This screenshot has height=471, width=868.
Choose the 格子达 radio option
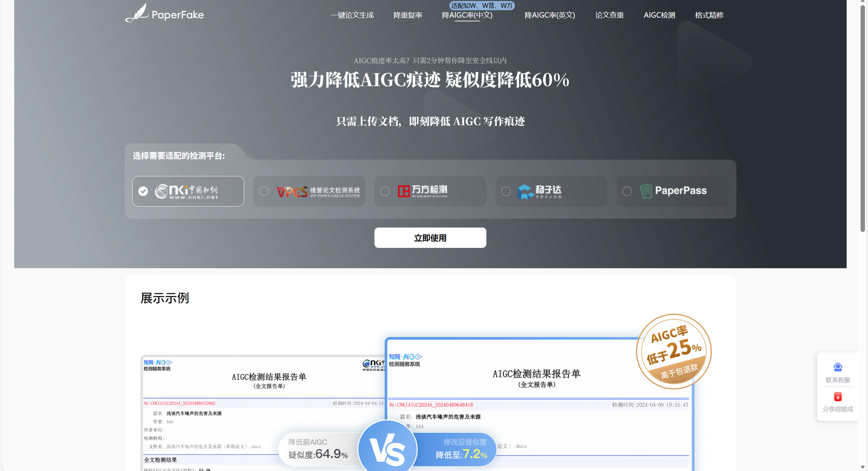click(506, 191)
